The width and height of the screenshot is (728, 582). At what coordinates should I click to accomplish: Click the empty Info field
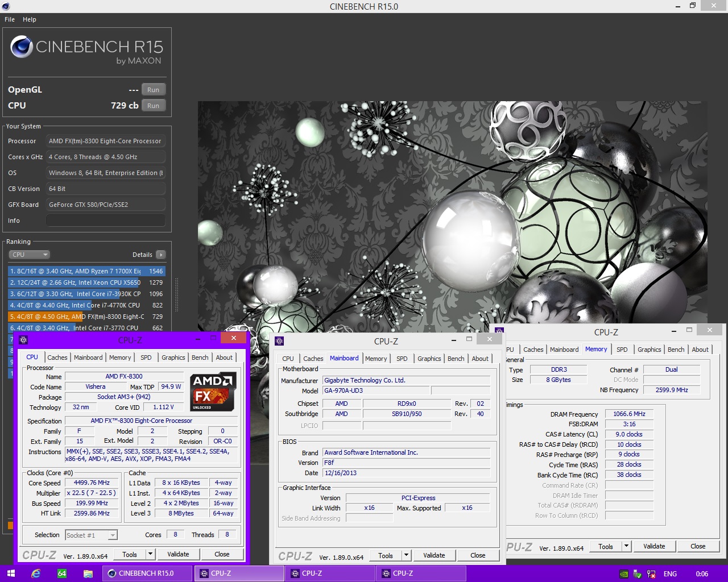pyautogui.click(x=106, y=221)
